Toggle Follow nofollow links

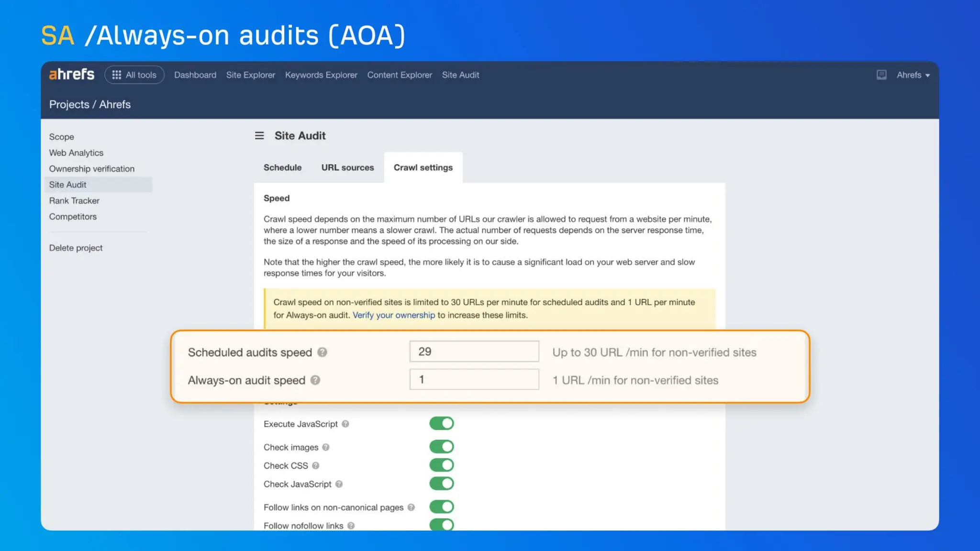click(x=442, y=524)
